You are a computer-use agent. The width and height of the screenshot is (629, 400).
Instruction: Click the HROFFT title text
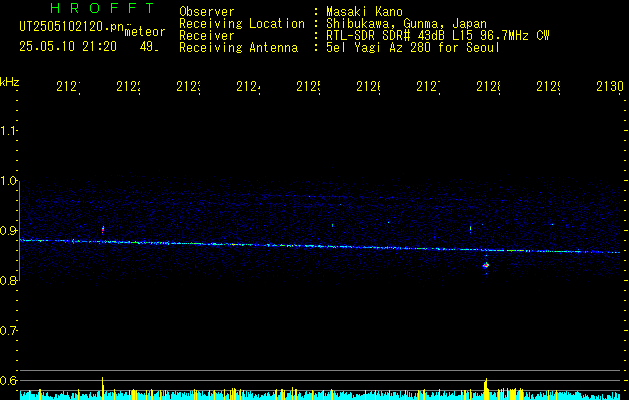[102, 8]
